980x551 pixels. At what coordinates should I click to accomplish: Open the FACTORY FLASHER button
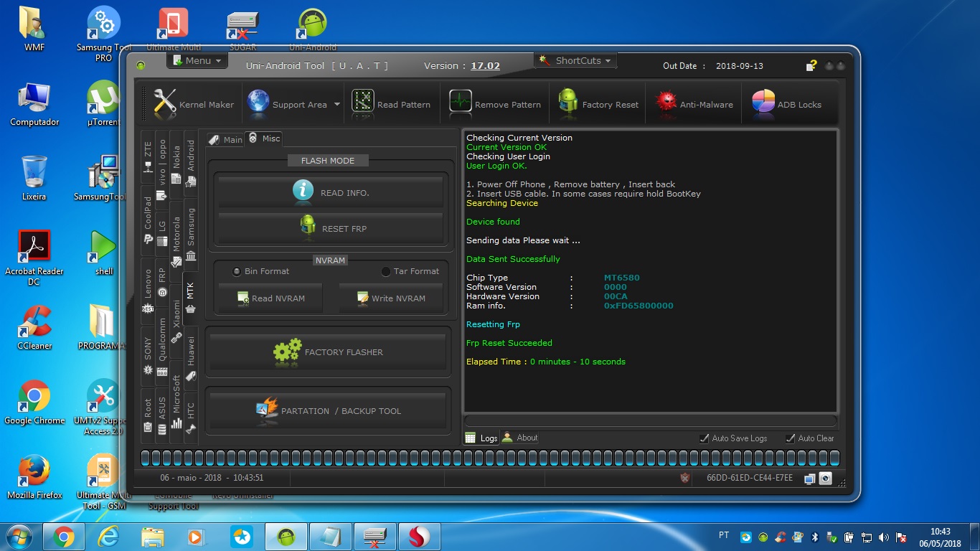(x=329, y=352)
